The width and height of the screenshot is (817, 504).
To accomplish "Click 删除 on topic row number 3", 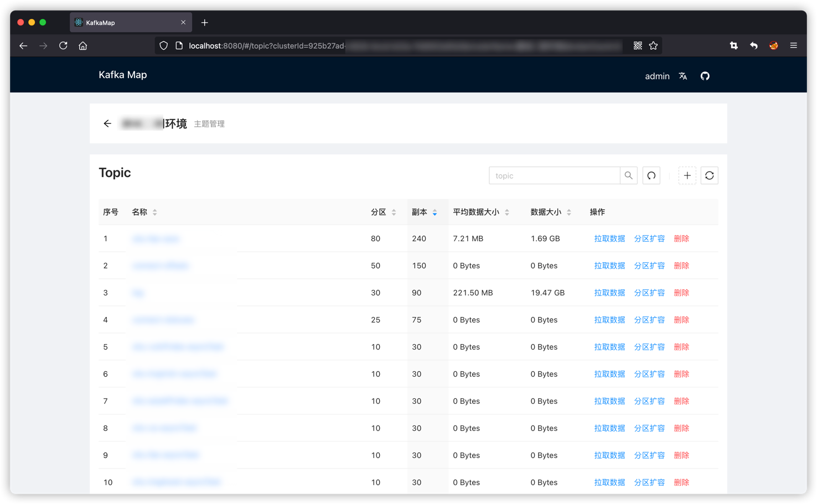I will point(681,292).
